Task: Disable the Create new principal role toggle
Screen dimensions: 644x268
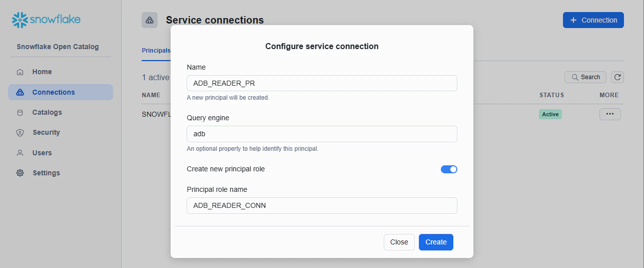Action: [x=449, y=169]
